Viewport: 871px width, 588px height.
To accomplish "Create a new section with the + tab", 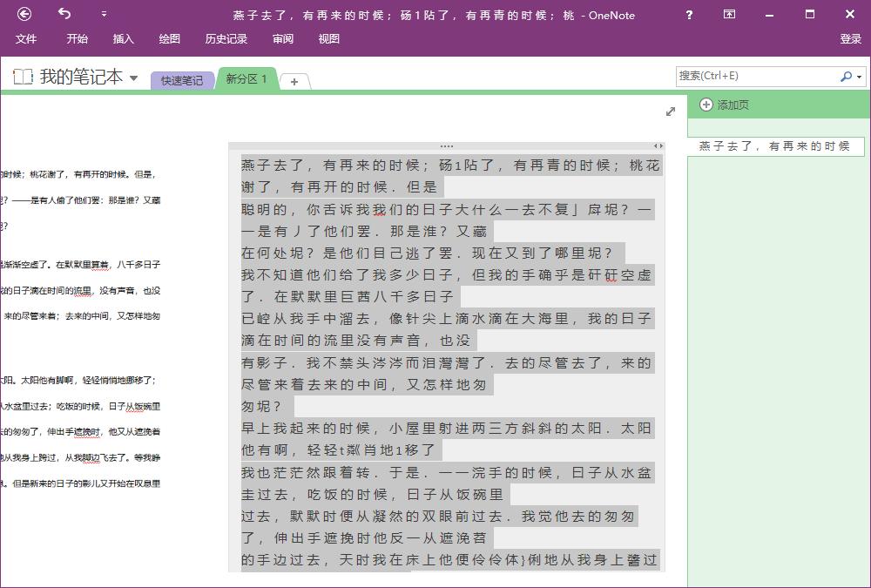I will tap(295, 81).
